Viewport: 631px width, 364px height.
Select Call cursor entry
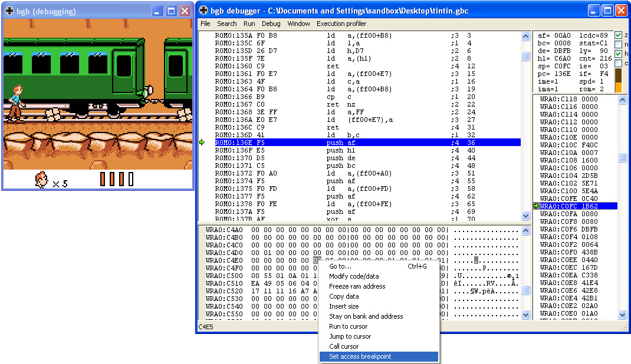[378, 347]
